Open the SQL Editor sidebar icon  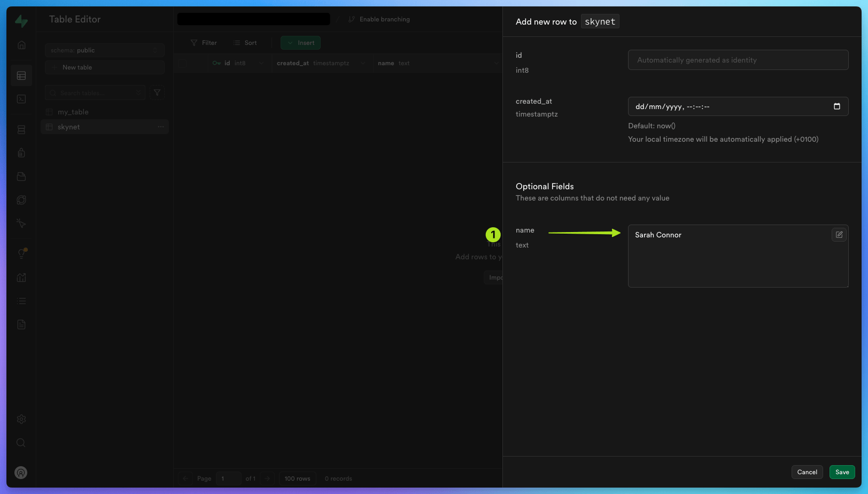coord(21,99)
